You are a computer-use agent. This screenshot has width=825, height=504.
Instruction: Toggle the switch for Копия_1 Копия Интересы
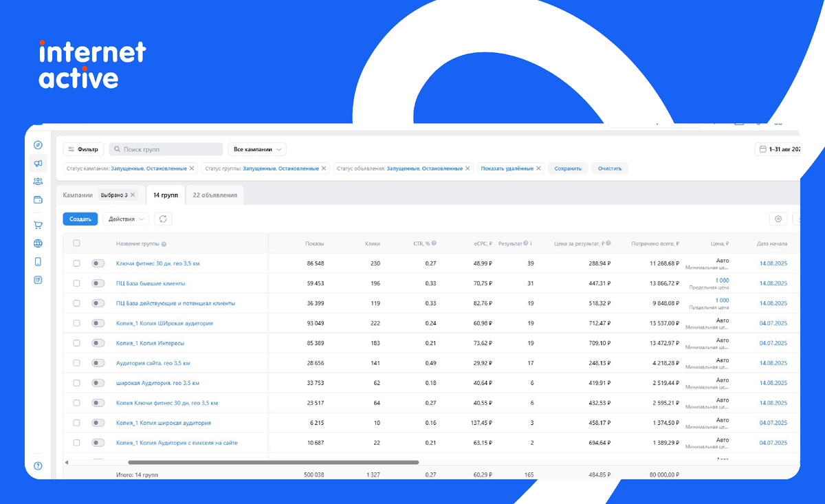coord(98,343)
